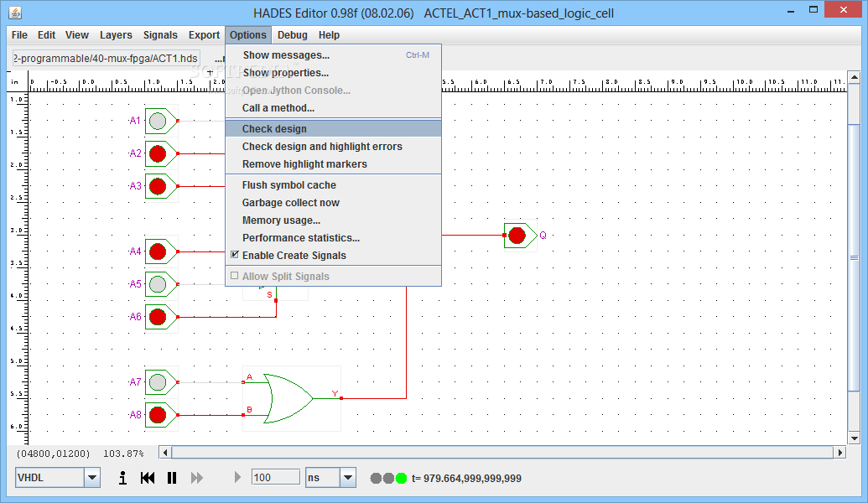
Task: Click the vertical scrollbar thumb
Action: 854,258
